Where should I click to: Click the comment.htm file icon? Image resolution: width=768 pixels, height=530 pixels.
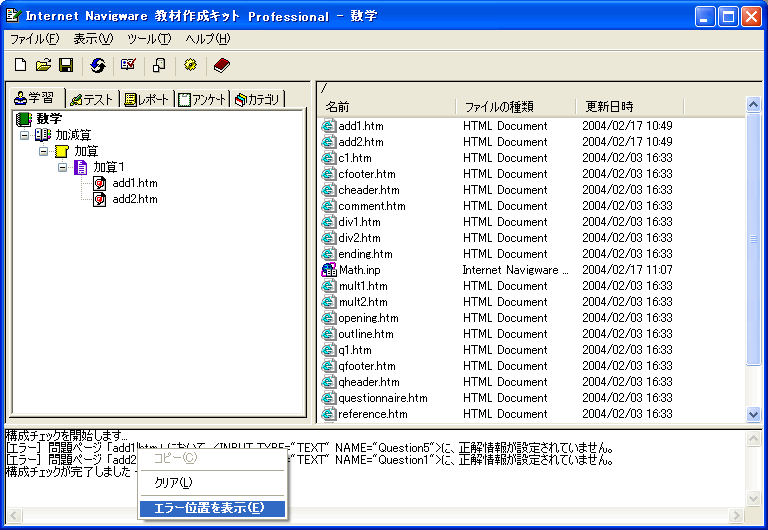[x=328, y=206]
